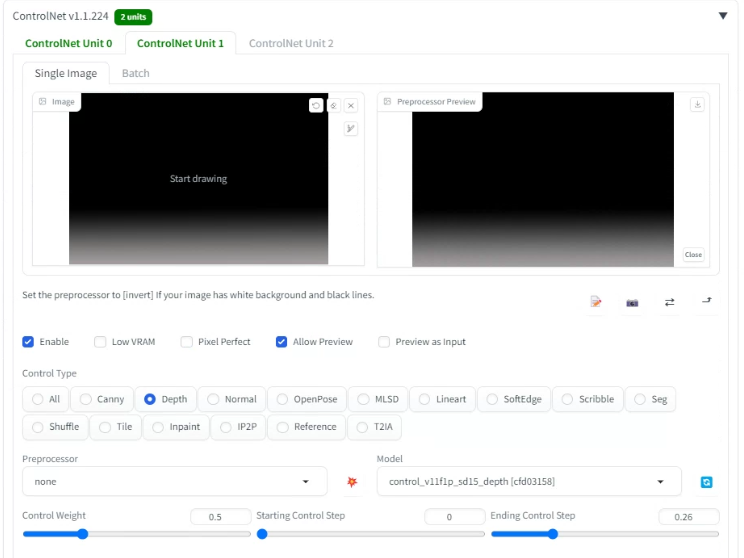744x558 pixels.
Task: Close the Preprocessor Preview panel
Action: pos(693,255)
